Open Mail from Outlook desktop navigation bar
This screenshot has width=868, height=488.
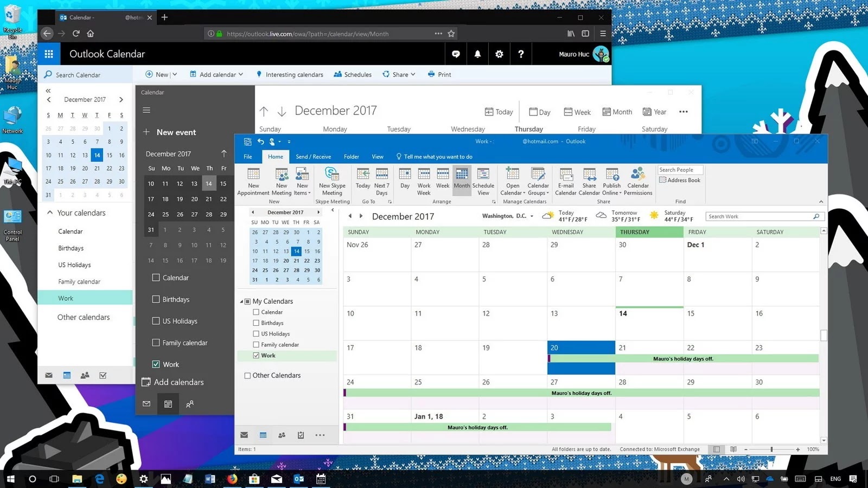244,435
